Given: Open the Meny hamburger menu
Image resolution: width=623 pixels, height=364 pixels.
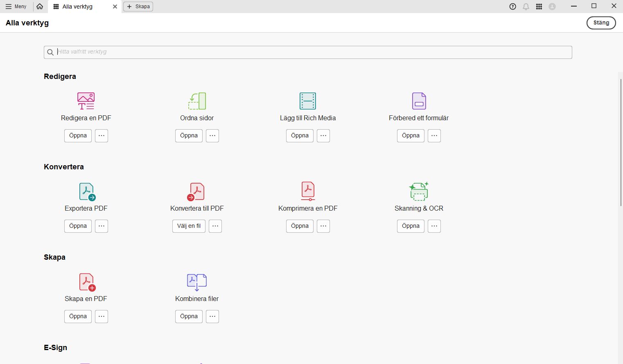Looking at the screenshot, I should pos(16,6).
